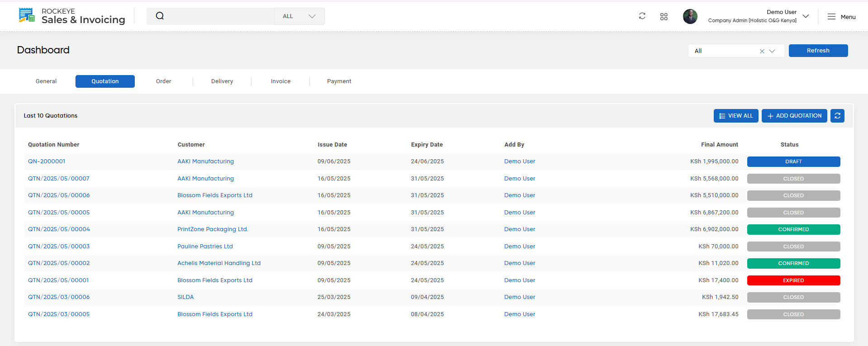Click the DRAFT status badge
Viewport: 868px width, 346px height.
(x=793, y=161)
